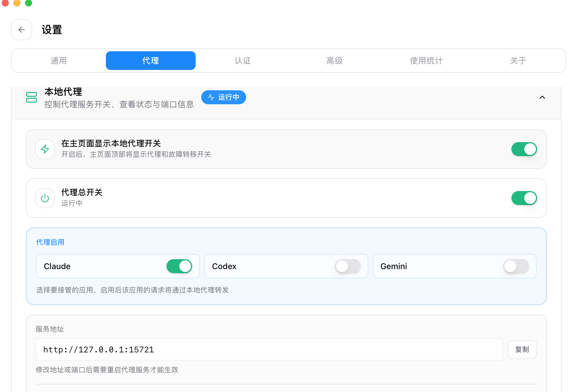Image resolution: width=568 pixels, height=392 pixels.
Task: Click the power icon next to 代理总开关
Action: click(45, 198)
